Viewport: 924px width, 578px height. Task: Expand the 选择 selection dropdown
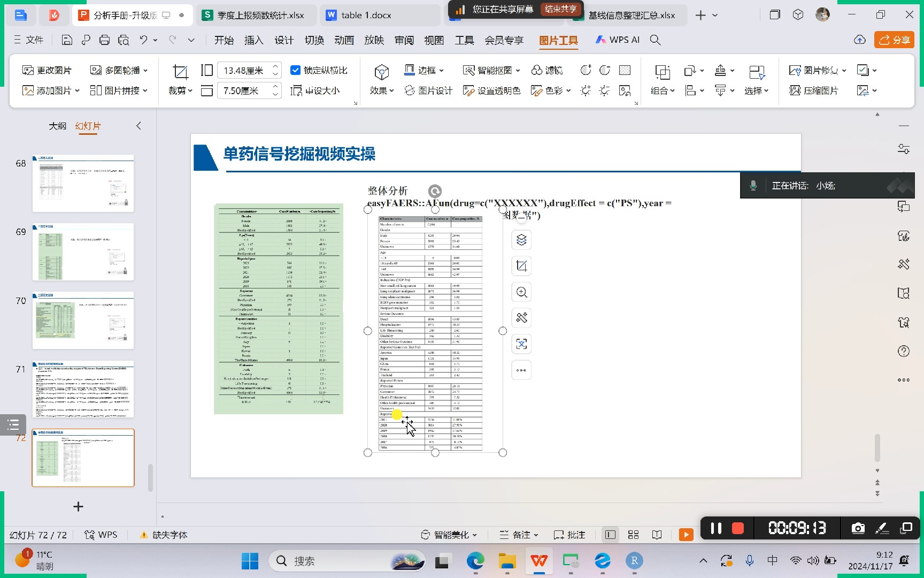(x=757, y=90)
